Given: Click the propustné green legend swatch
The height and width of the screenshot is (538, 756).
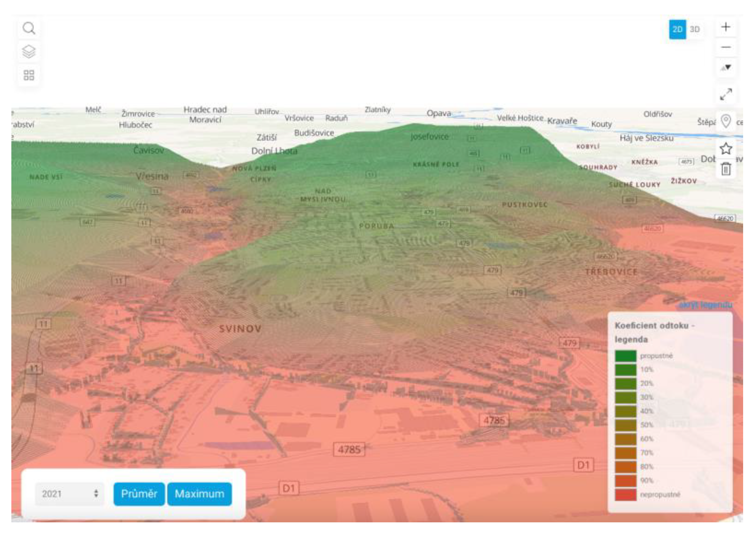Looking at the screenshot, I should click(x=625, y=356).
